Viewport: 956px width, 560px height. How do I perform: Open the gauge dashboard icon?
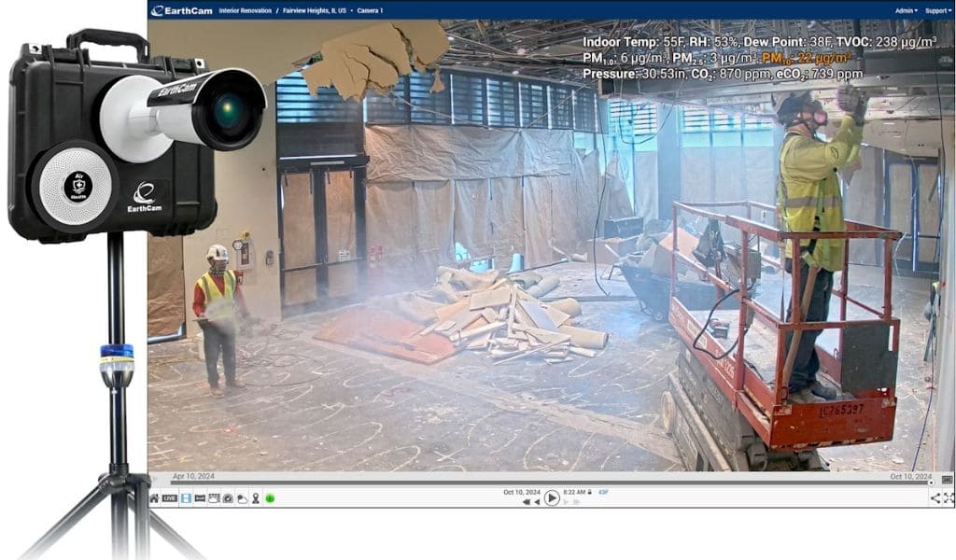pyautogui.click(x=228, y=498)
